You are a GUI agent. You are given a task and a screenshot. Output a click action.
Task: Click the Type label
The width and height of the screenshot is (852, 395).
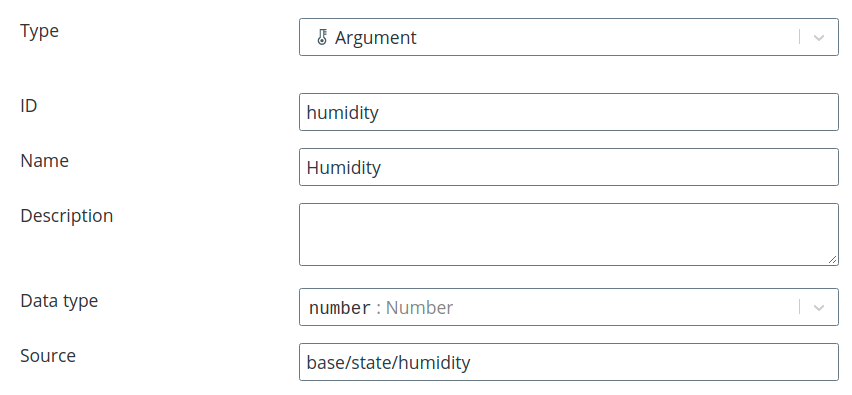39,31
